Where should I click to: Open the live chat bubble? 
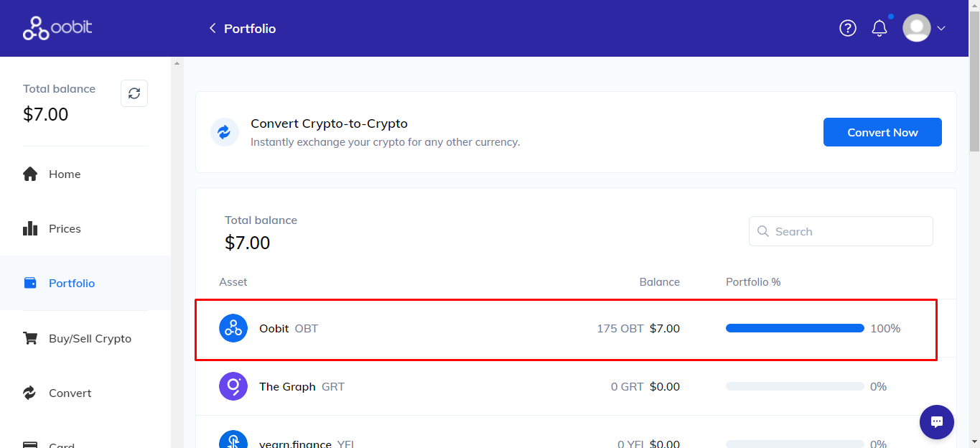(x=937, y=422)
